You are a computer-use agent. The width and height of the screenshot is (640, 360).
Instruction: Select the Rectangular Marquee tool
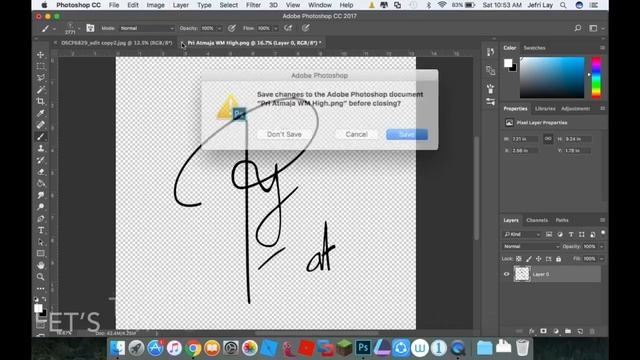40,66
